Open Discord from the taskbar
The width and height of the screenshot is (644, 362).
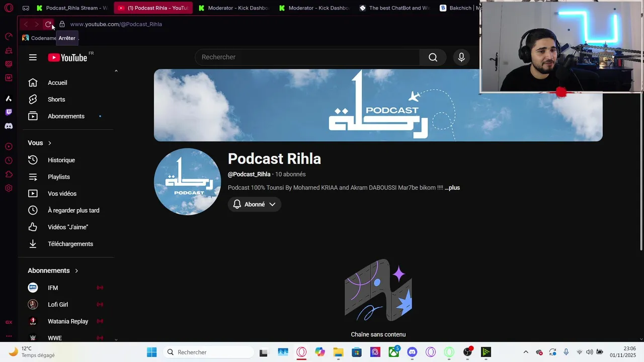pyautogui.click(x=412, y=352)
